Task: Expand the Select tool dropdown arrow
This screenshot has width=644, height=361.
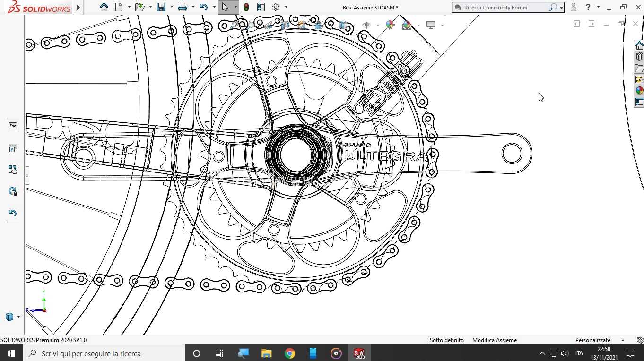Action: [x=235, y=7]
